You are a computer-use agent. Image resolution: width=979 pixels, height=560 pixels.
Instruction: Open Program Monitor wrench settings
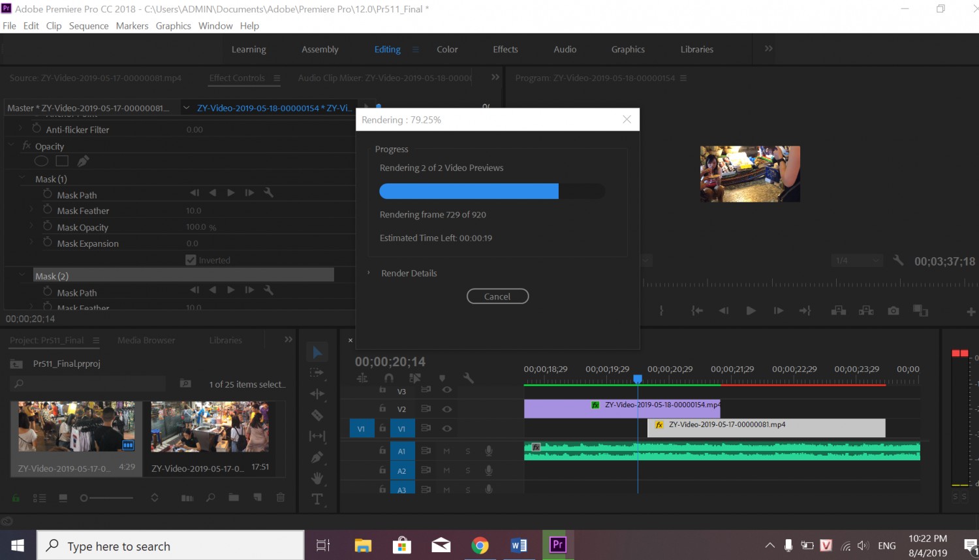point(898,260)
